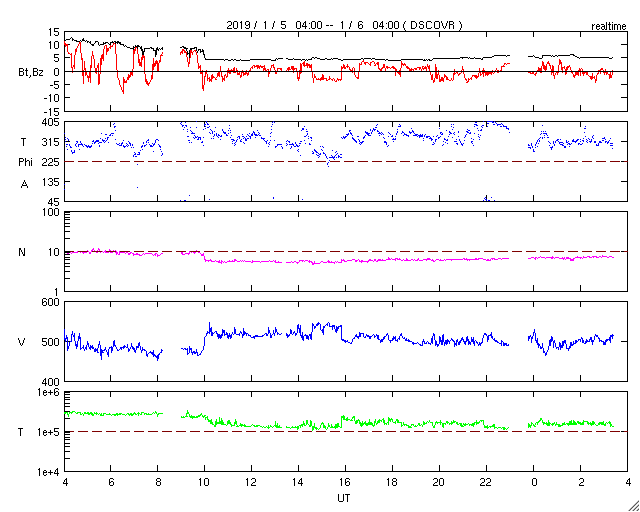Click the 225 value on Phi axis
Screen dimensions: 640x512
[48, 162]
